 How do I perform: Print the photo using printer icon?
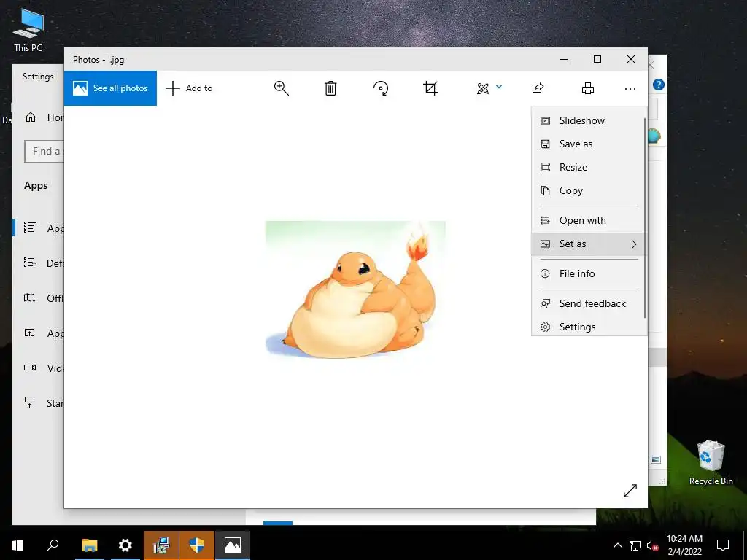(x=588, y=88)
